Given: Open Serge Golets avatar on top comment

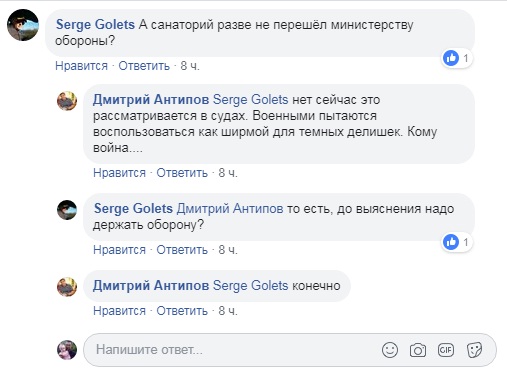Looking at the screenshot, I should (x=23, y=25).
